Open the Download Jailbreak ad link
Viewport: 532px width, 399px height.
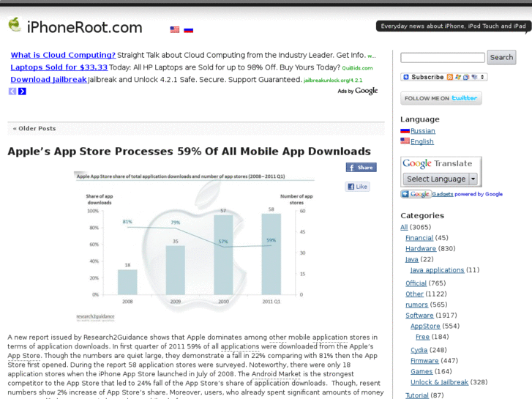click(48, 80)
